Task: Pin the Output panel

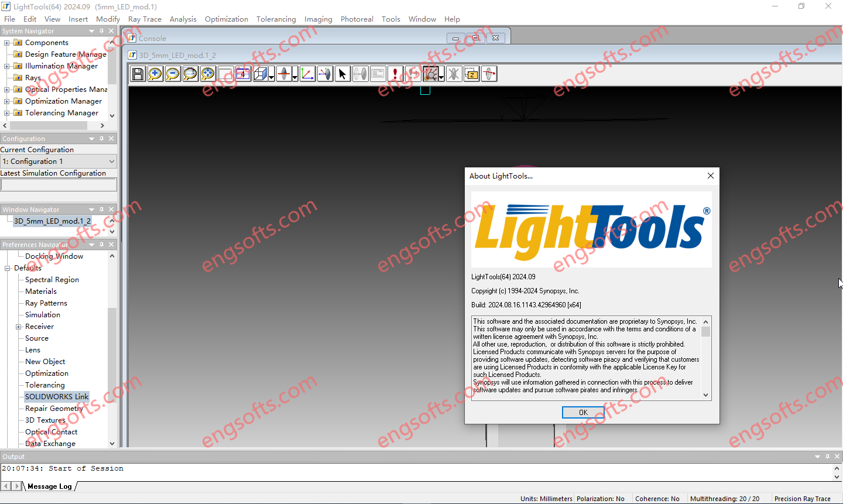Action: [827, 457]
